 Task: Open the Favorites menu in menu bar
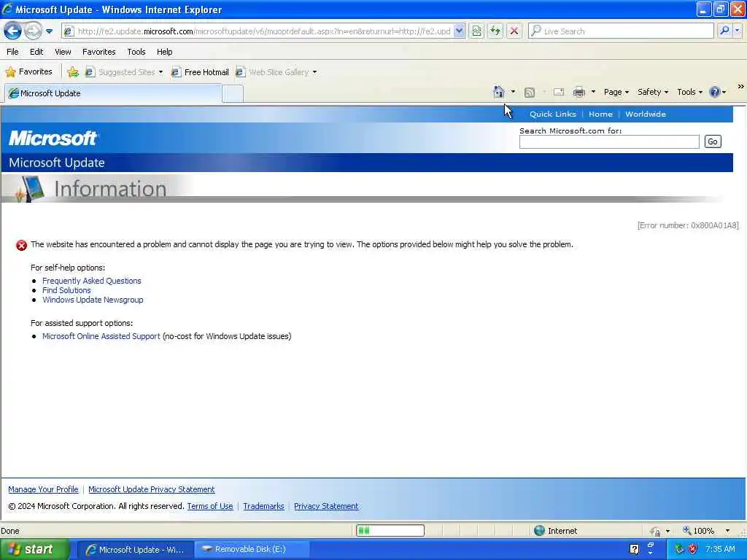pos(99,52)
